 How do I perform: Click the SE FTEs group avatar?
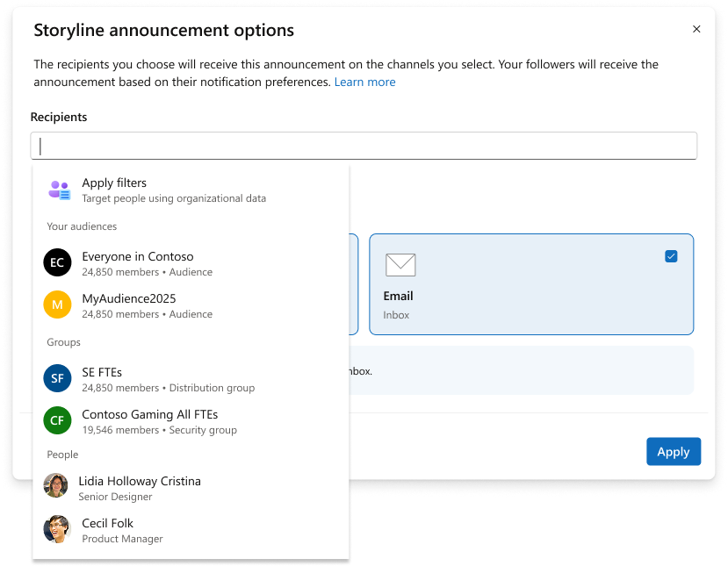point(56,378)
